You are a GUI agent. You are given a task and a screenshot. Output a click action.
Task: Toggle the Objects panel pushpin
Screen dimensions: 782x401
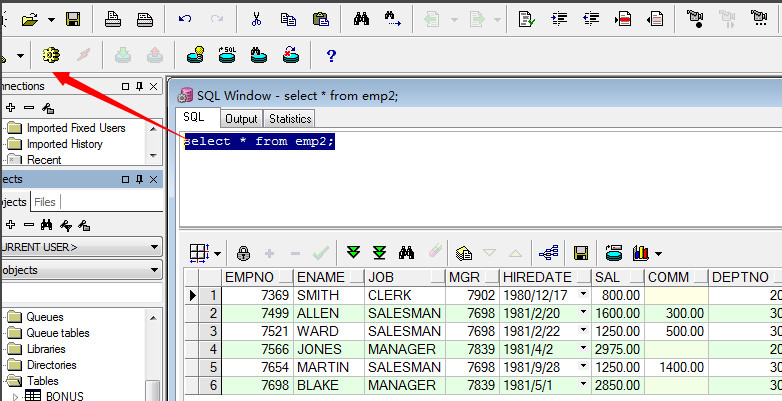point(140,179)
